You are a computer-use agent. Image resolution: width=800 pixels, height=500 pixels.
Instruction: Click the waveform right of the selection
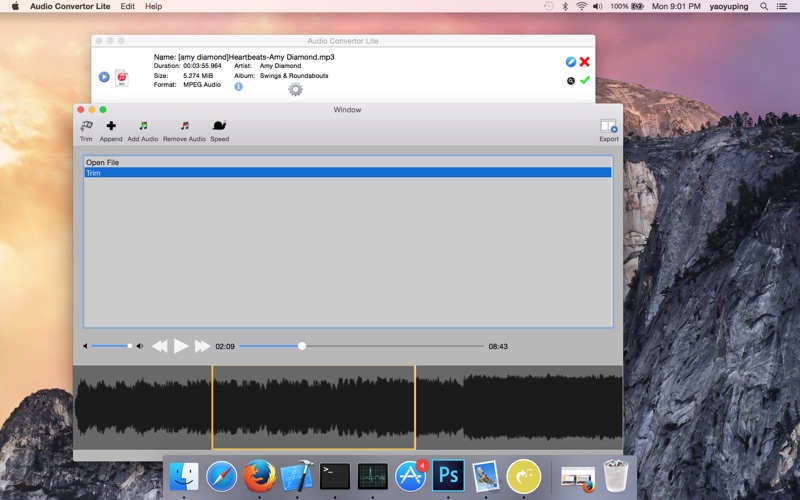[519, 407]
